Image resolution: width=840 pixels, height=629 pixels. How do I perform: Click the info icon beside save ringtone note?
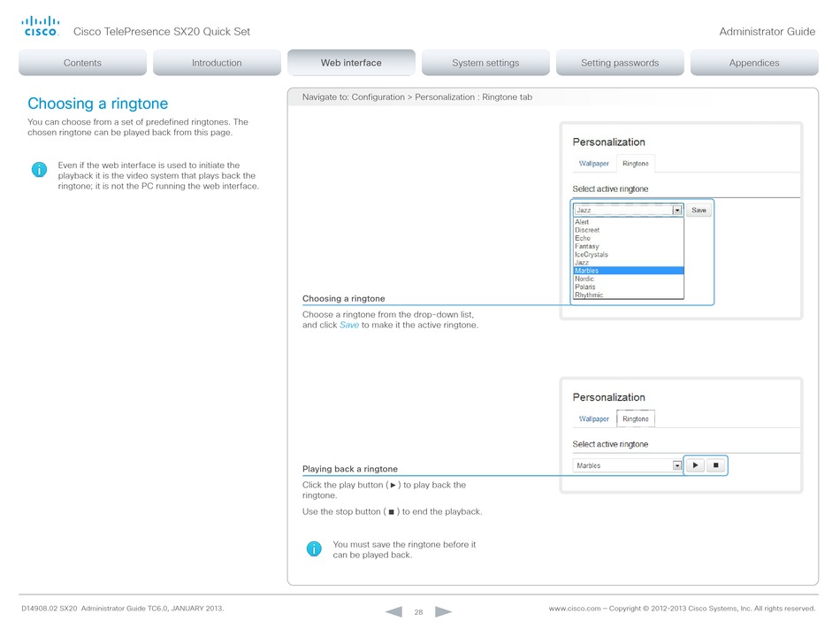[x=314, y=548]
